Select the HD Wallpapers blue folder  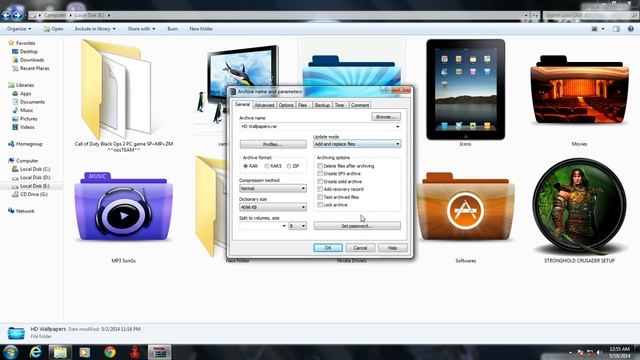point(351,71)
